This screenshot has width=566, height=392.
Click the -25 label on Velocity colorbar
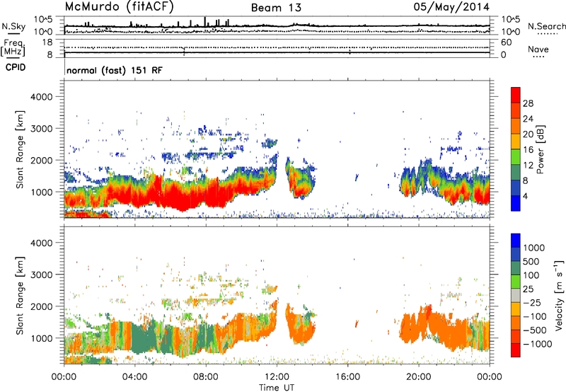pos(532,302)
